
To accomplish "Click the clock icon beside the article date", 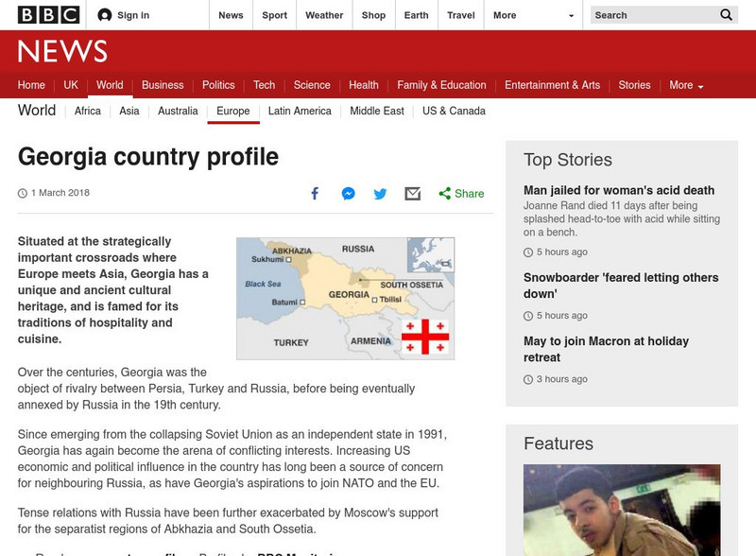I will (x=21, y=193).
